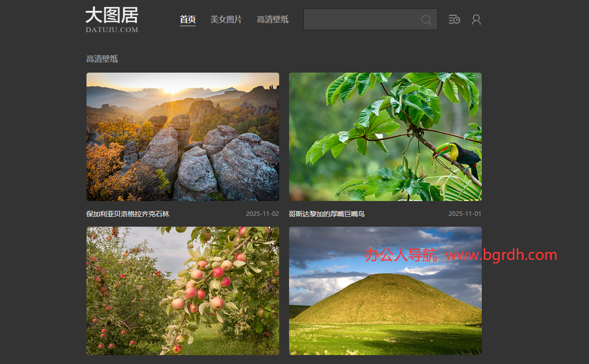Screen dimensions: 589x364
Task: Click the 大图居 site logo
Action: point(112,15)
